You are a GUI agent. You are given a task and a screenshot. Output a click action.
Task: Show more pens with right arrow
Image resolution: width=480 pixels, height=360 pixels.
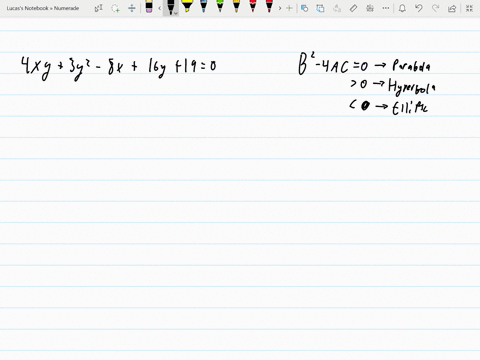point(280,8)
